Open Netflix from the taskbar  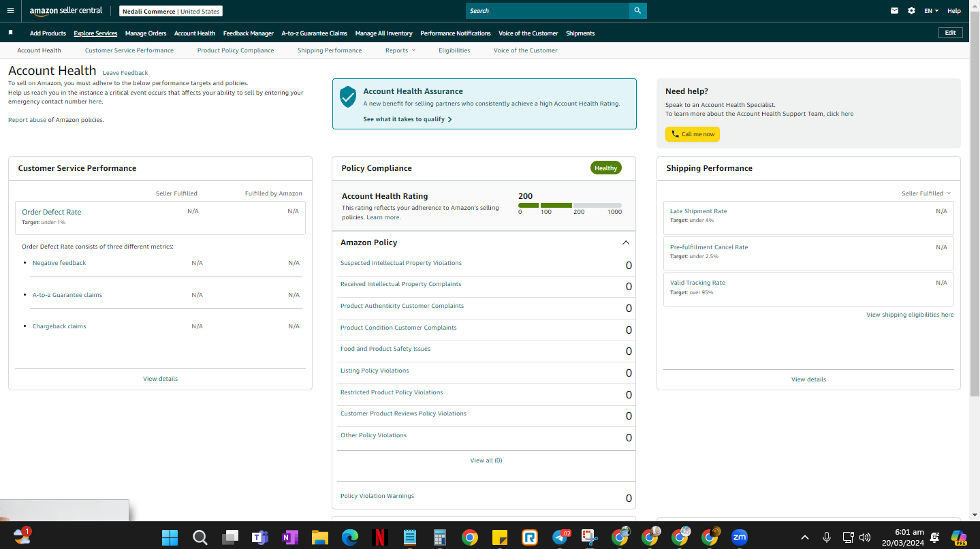click(379, 537)
